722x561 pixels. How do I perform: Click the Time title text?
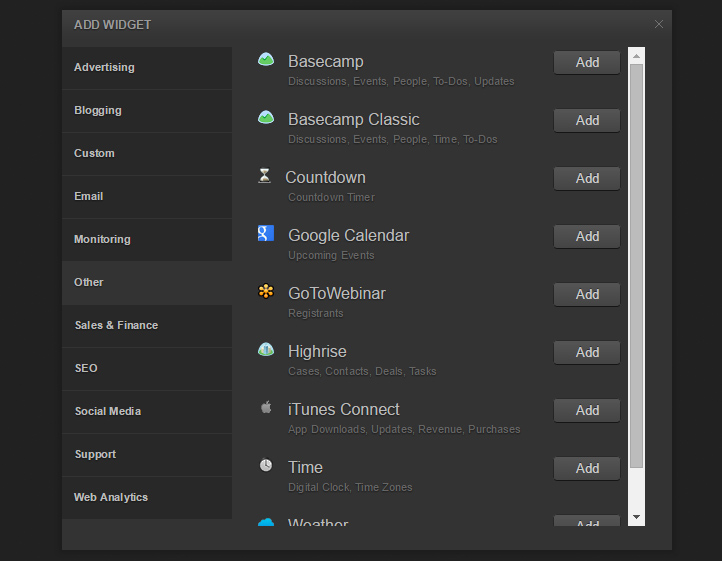click(305, 468)
